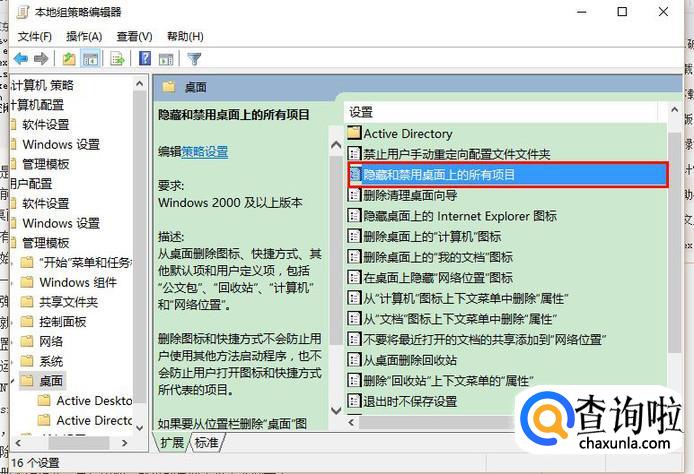Open the 查看(V) menu
The height and width of the screenshot is (474, 694).
click(x=134, y=36)
